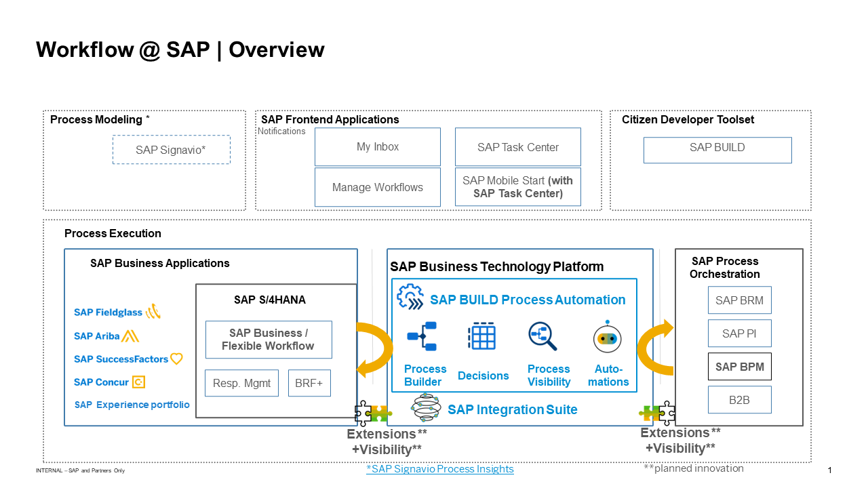
Task: Click the "SAP Integration Suite" text
Action: pos(513,409)
